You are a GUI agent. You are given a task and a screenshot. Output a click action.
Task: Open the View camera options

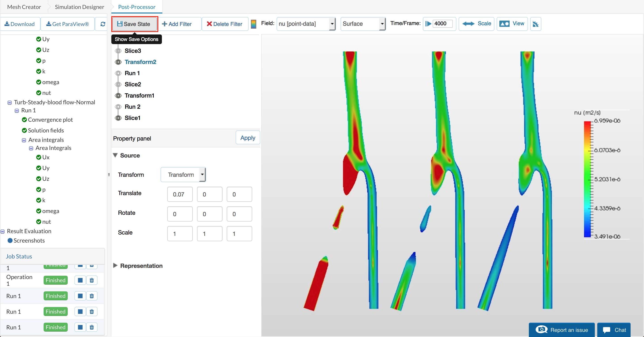tap(512, 24)
